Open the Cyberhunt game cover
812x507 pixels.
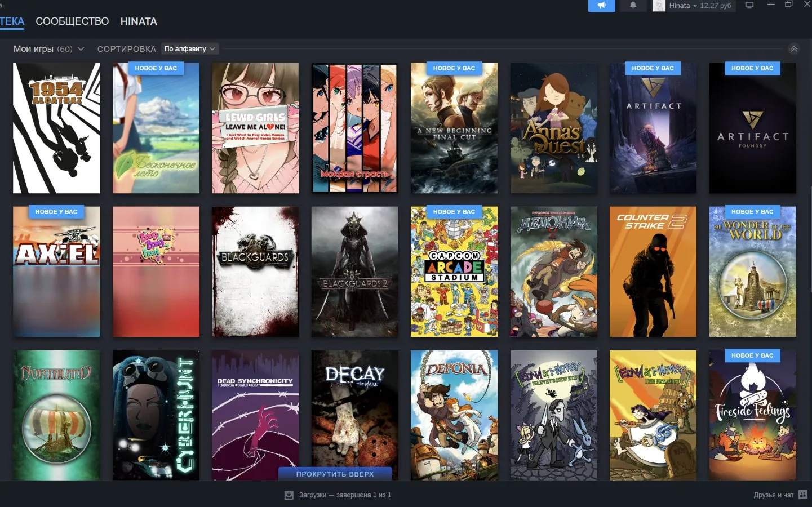[156, 415]
